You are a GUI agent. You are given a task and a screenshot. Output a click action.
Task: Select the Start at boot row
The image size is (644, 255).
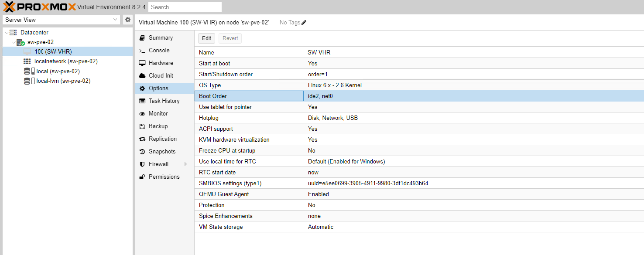tap(419, 63)
